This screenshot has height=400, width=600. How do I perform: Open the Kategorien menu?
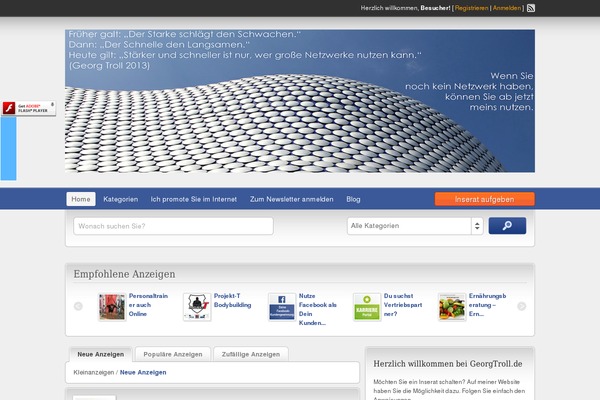(121, 199)
